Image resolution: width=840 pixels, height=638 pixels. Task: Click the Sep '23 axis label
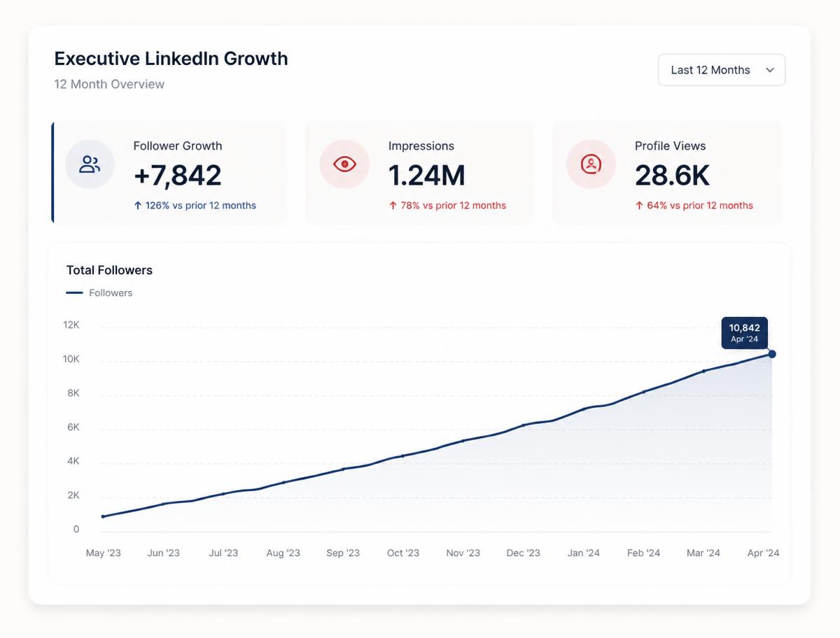coord(343,553)
